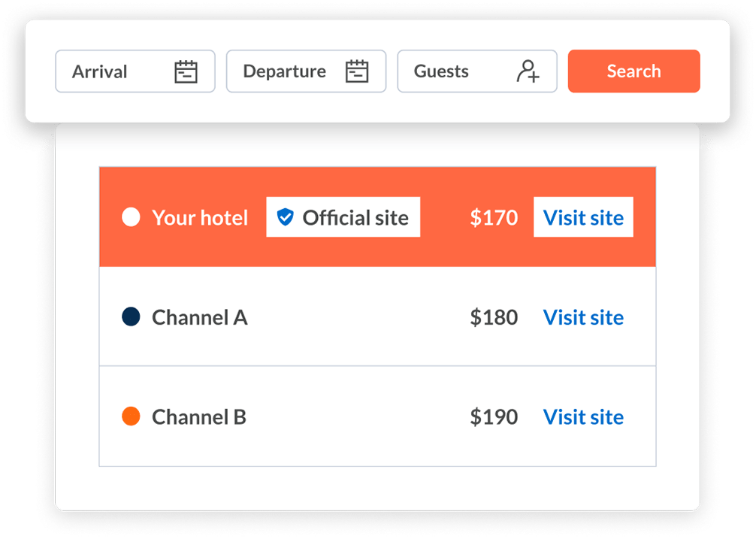Click the Departure calendar icon
The image size is (756, 539).
[357, 71]
